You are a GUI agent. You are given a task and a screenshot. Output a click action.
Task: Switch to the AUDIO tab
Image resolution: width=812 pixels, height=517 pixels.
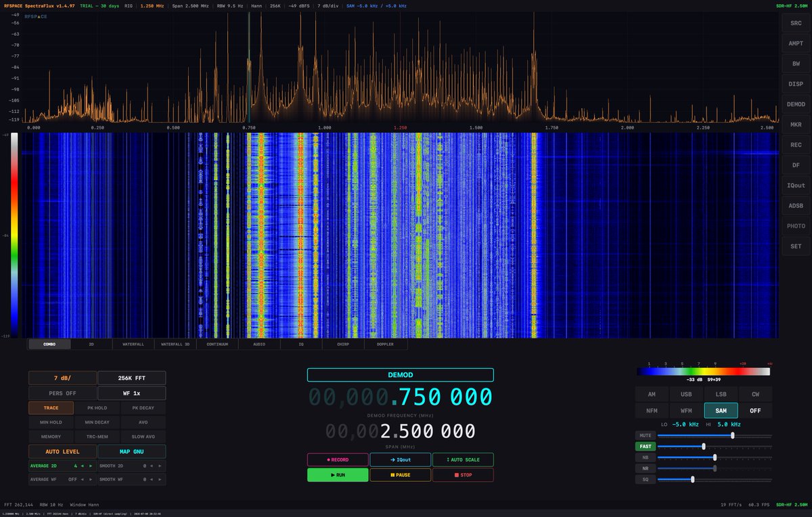259,344
